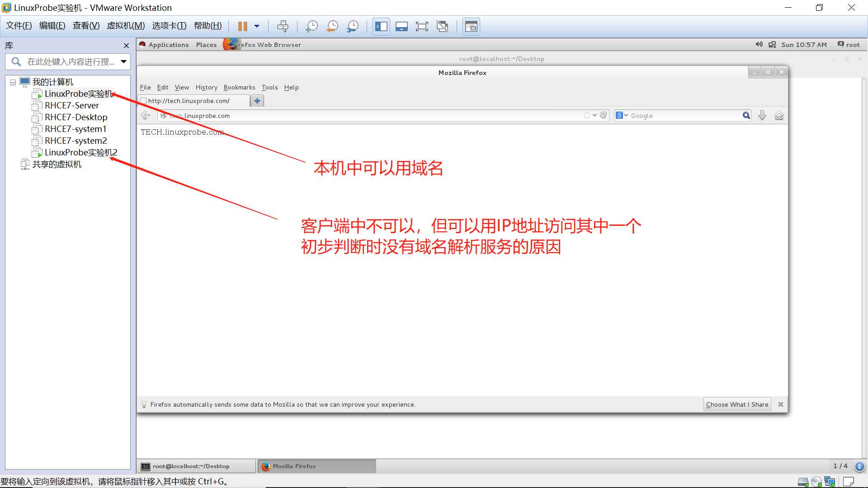The width and height of the screenshot is (868, 488).
Task: Open the 文件(F) menu
Action: tap(19, 26)
